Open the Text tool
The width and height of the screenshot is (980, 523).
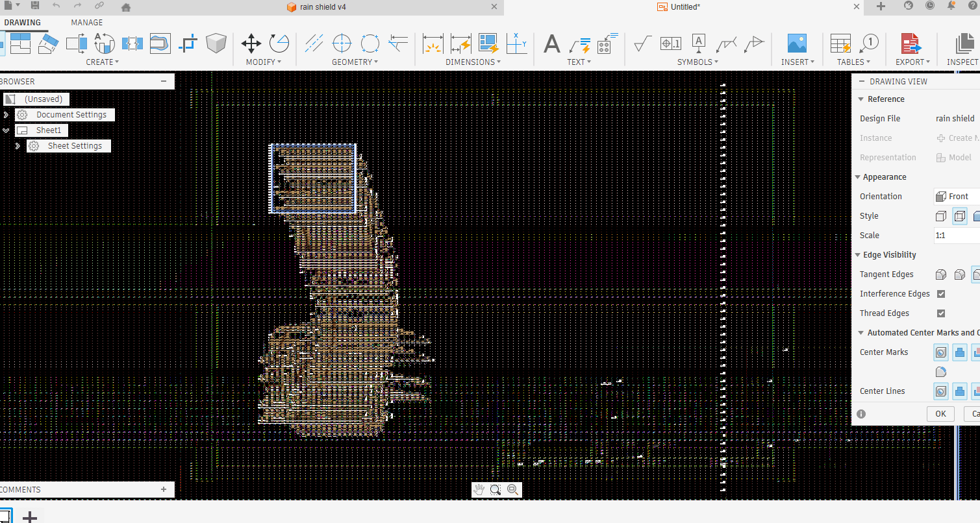point(551,44)
